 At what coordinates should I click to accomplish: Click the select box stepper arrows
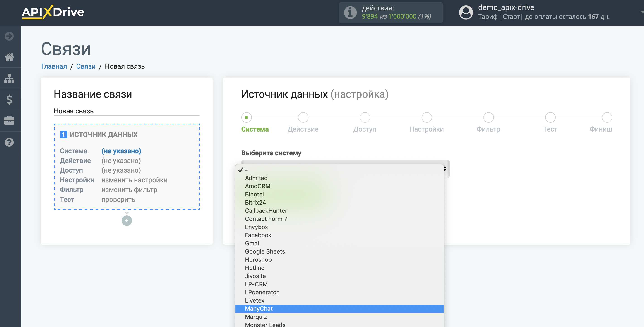pyautogui.click(x=445, y=169)
